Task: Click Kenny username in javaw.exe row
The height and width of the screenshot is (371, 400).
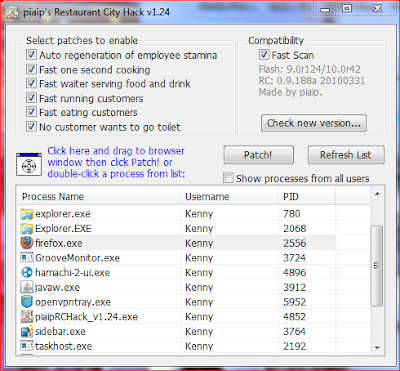Action: tap(199, 288)
